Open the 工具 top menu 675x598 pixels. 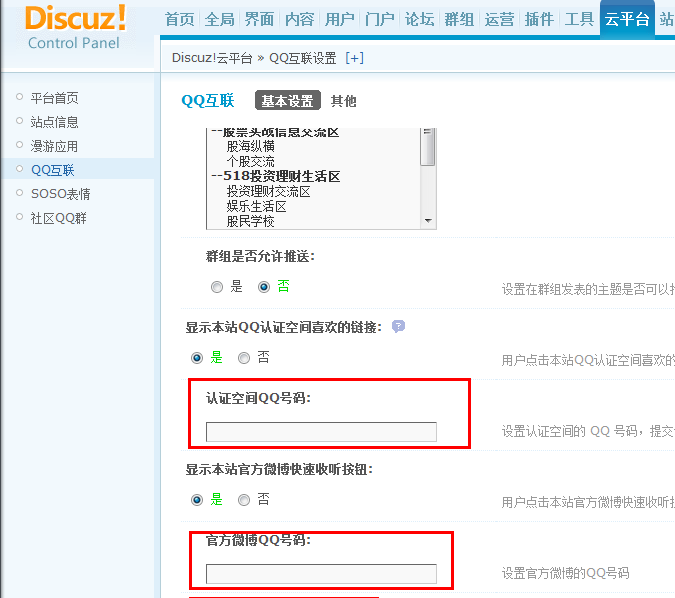tap(579, 19)
